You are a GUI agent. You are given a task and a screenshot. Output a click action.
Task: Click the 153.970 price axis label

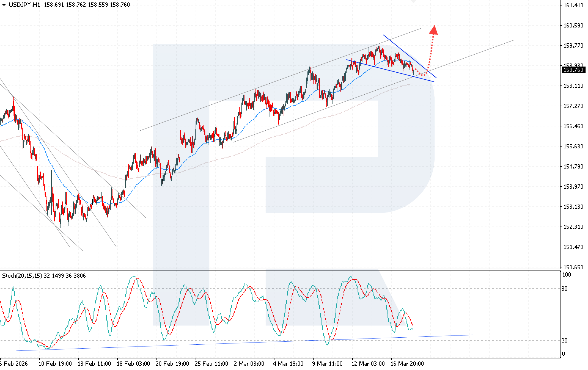point(573,187)
